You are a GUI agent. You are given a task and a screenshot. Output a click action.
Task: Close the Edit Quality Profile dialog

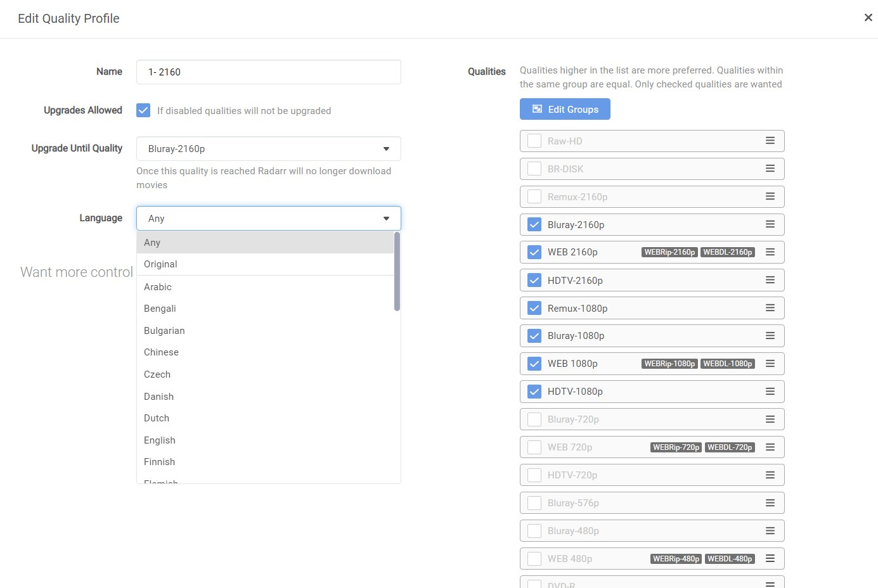(x=868, y=17)
